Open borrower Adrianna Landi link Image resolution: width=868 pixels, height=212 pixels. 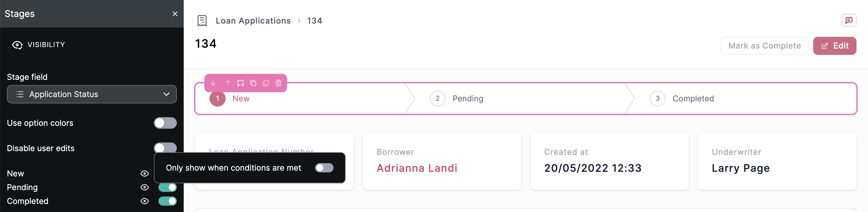417,168
